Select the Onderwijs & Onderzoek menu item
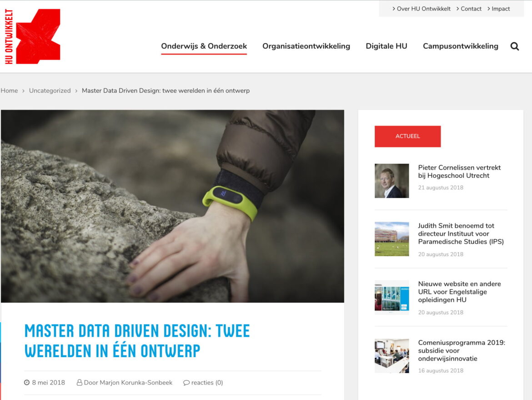 pyautogui.click(x=204, y=46)
